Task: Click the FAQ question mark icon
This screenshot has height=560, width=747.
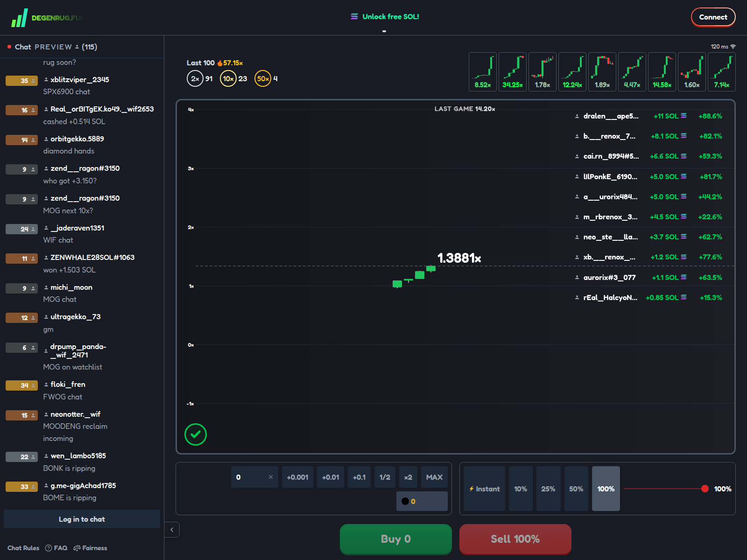Action: tap(49, 548)
